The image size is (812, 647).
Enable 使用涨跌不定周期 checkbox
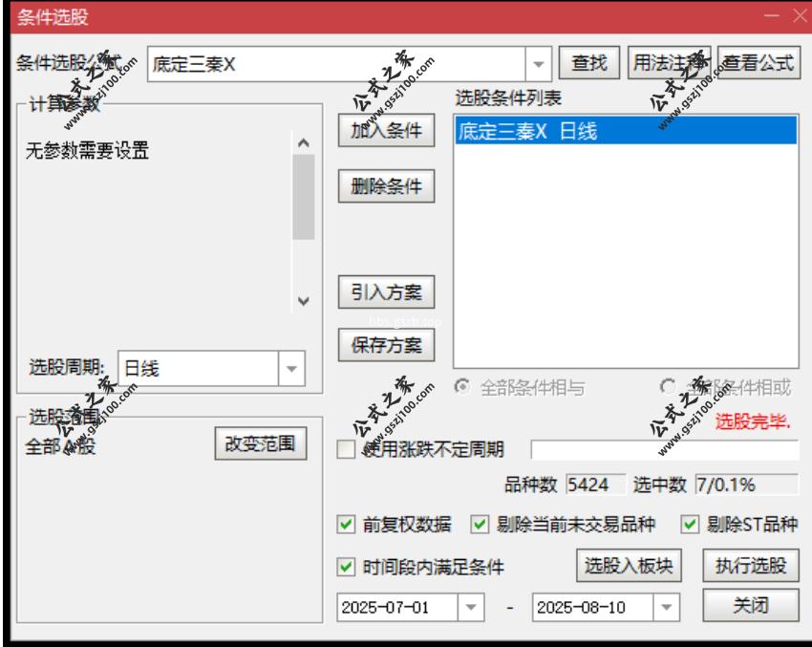coord(346,449)
